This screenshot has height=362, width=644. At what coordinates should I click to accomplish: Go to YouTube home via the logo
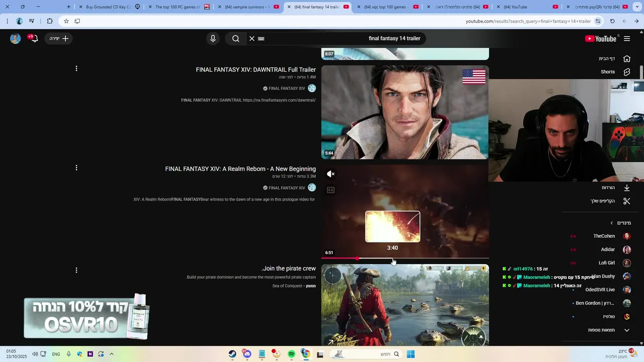tap(601, 39)
